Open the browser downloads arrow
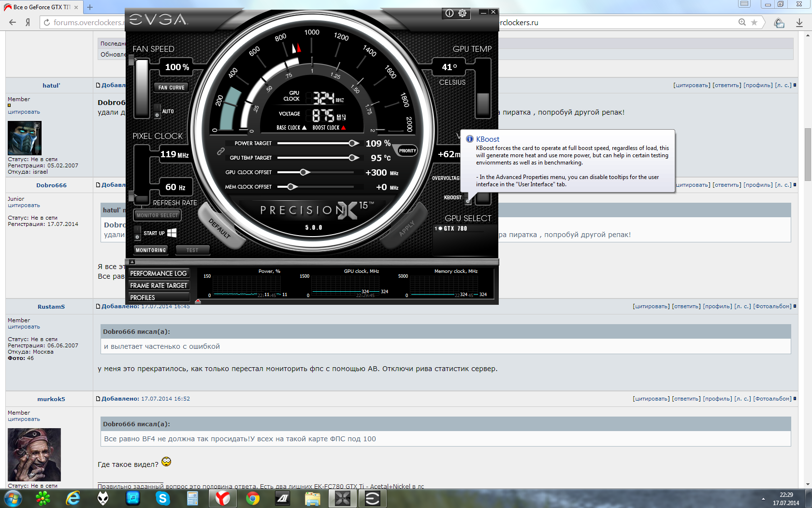Viewport: 812px width, 508px height. (799, 23)
